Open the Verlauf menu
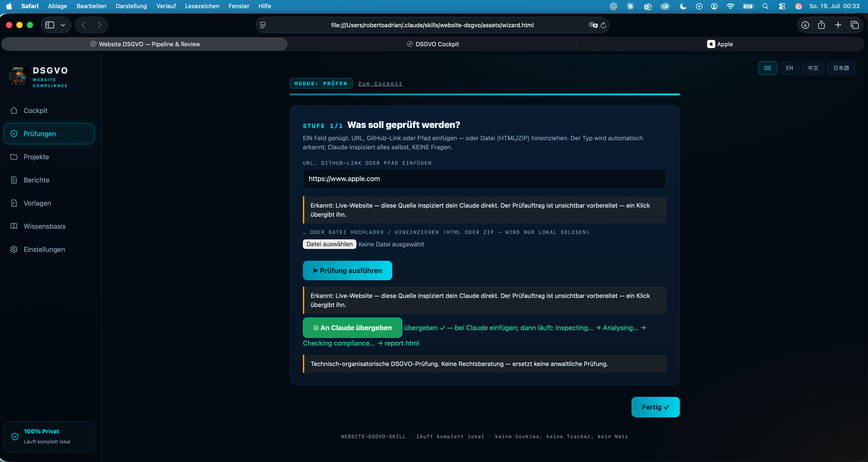This screenshot has width=868, height=462. coord(166,6)
